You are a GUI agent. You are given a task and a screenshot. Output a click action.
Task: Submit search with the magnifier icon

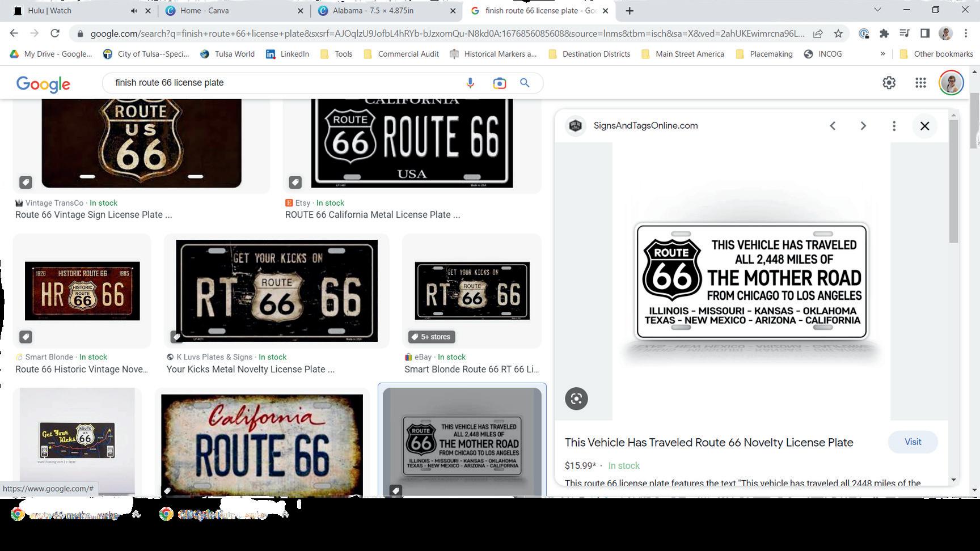coord(525,83)
